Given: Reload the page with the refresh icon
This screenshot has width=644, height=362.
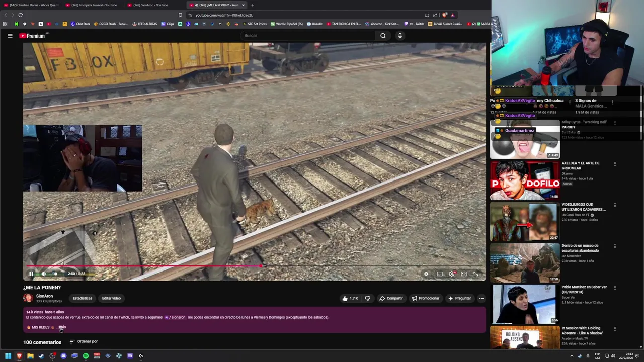Looking at the screenshot, I should 20,15.
